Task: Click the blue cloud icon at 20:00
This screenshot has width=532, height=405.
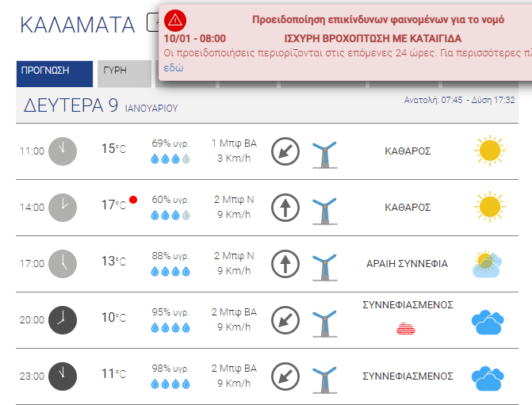Action: (x=488, y=322)
